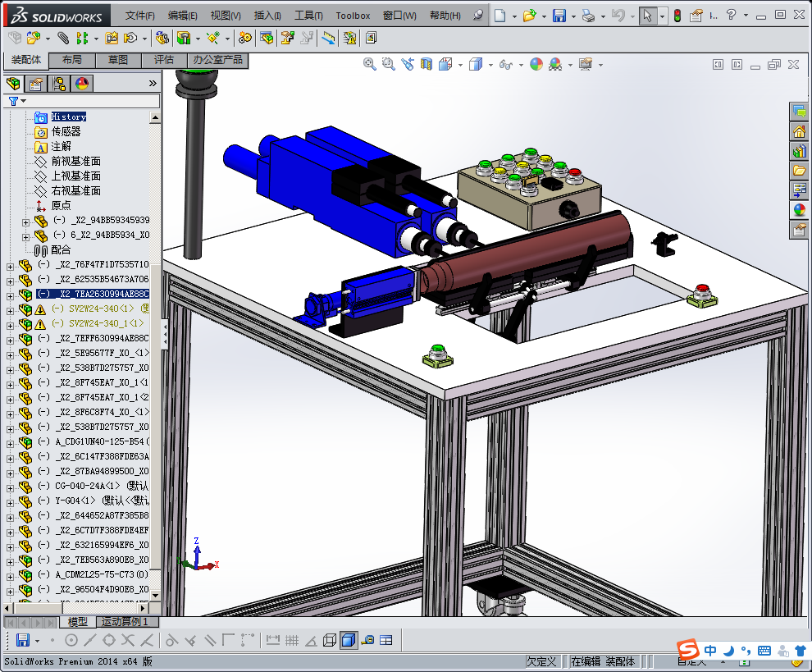
Task: Click the Zoom to Area icon
Action: click(389, 64)
